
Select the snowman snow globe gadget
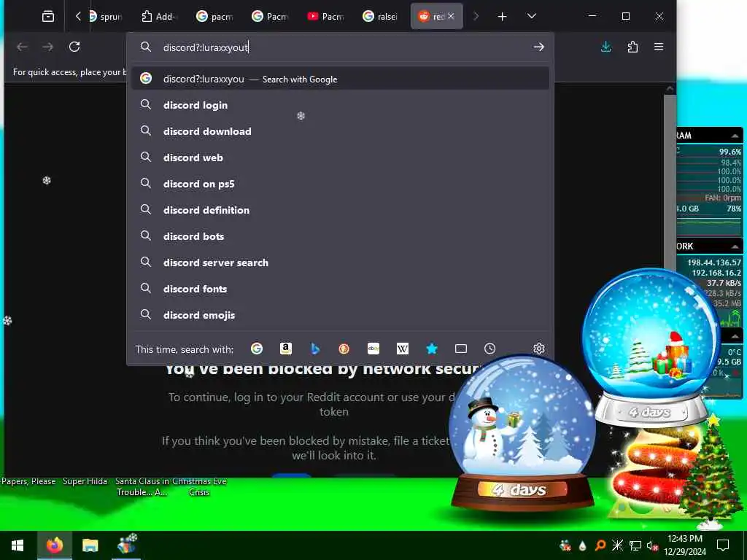(x=522, y=433)
